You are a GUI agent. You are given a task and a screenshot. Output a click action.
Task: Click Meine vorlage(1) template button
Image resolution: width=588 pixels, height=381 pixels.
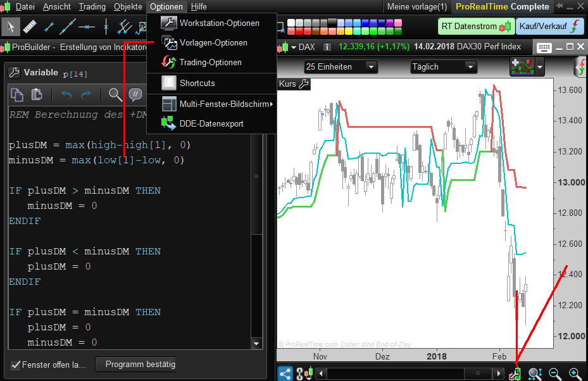pyautogui.click(x=417, y=6)
